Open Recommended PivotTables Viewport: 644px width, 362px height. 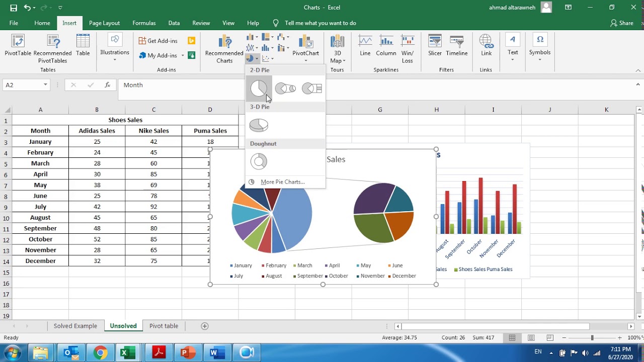(52, 49)
